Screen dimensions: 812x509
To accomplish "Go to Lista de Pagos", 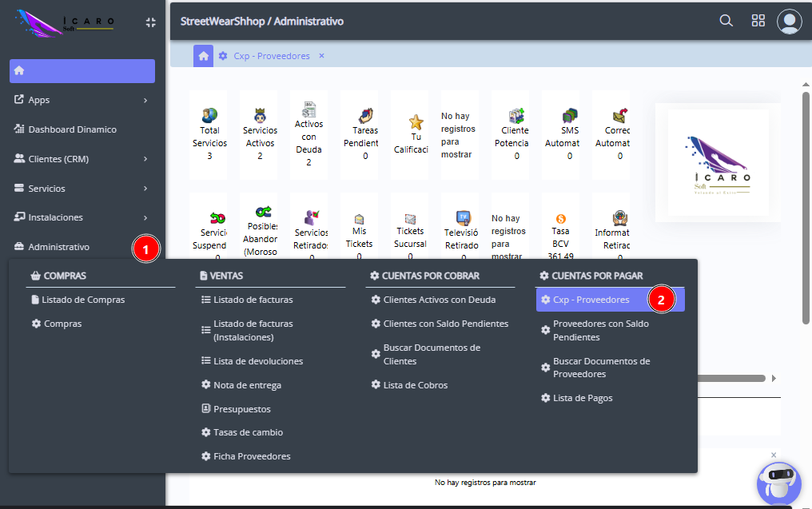I will pos(583,398).
